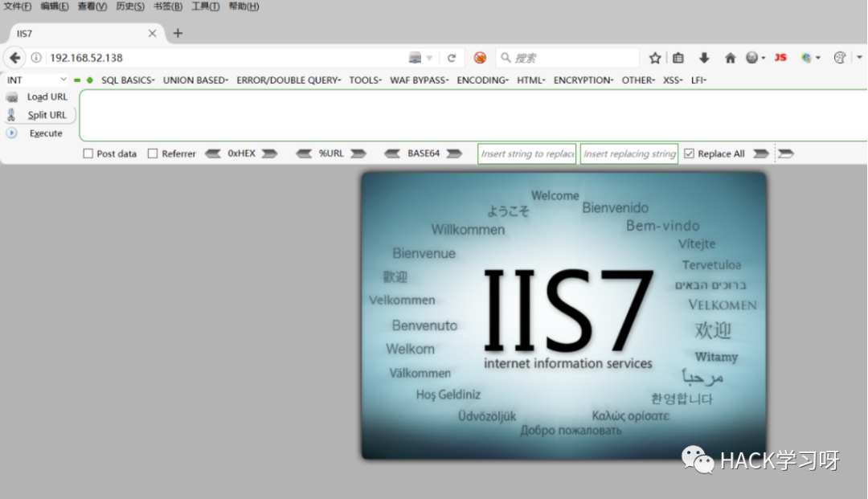Encode BASE64 with the right arrow

[454, 153]
